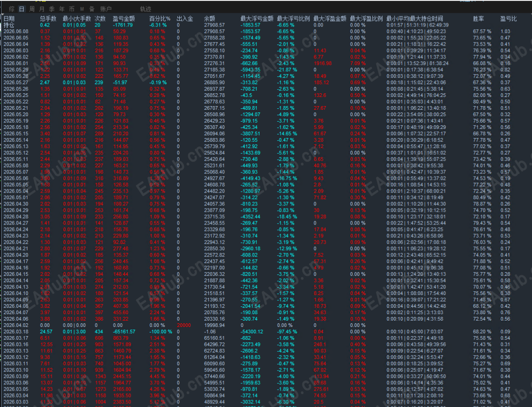
Task: Select the M tab
Action: coord(82,9)
